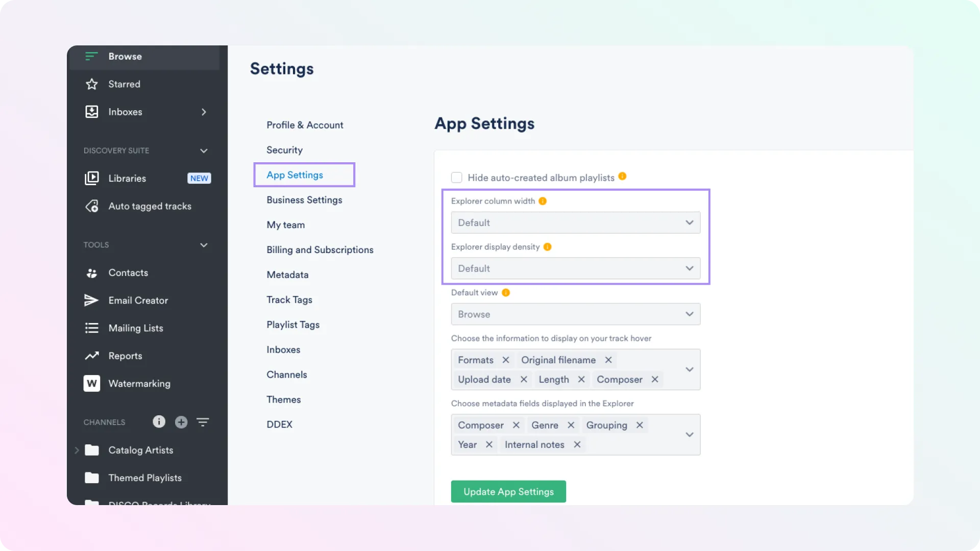Expand the Catalog Artists folder
Image resolution: width=980 pixels, height=551 pixels.
point(77,450)
